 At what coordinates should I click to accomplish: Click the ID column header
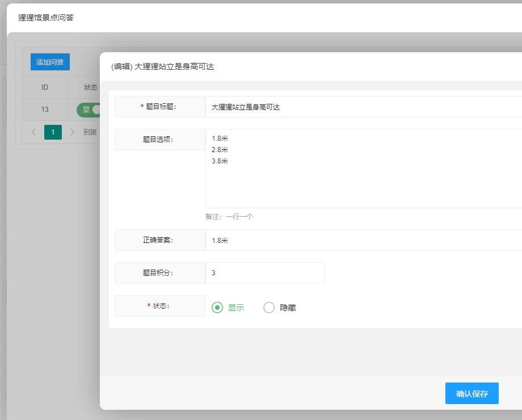point(45,87)
